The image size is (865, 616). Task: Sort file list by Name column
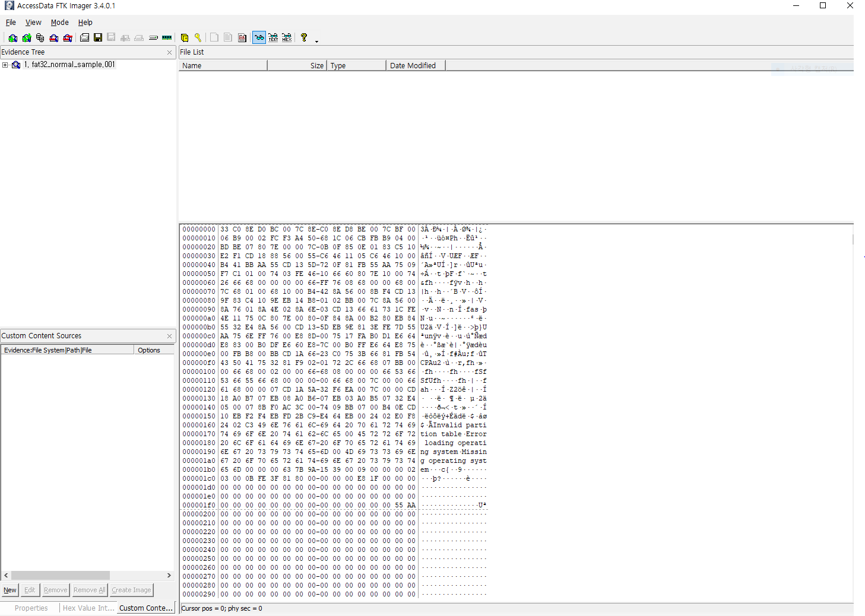click(223, 66)
